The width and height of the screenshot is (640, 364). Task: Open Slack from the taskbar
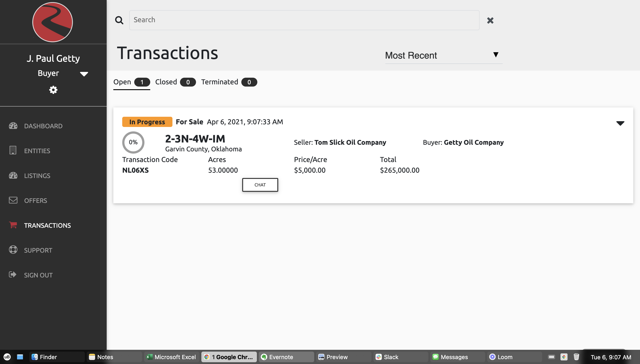401,357
